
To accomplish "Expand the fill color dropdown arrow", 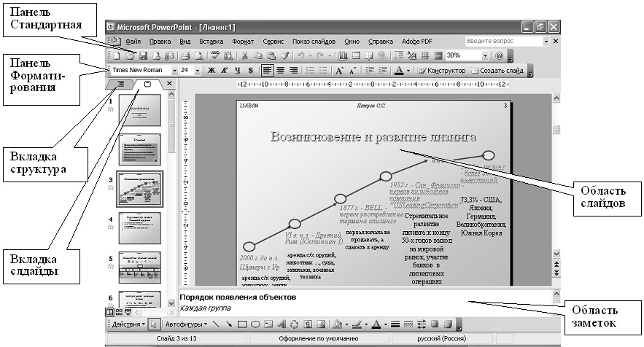I will [346, 324].
